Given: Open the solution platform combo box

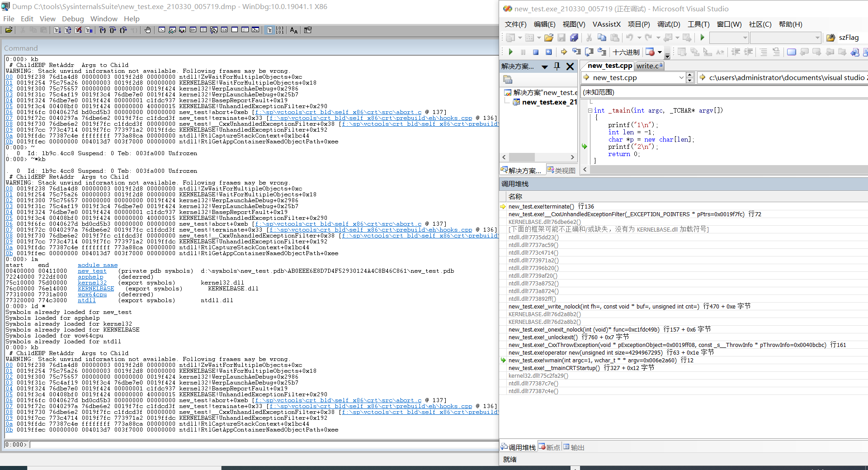Looking at the screenshot, I should [786, 38].
